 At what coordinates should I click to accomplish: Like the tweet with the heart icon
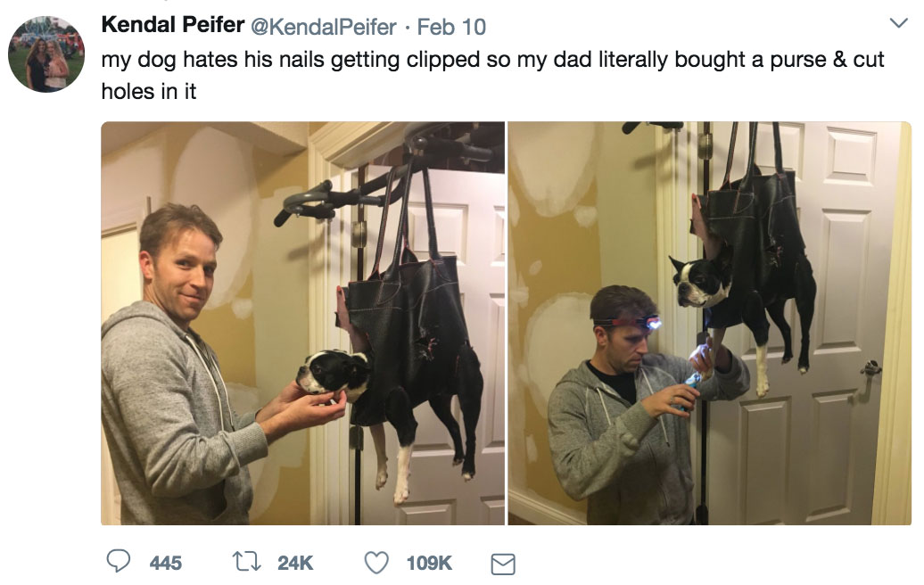pos(376,562)
